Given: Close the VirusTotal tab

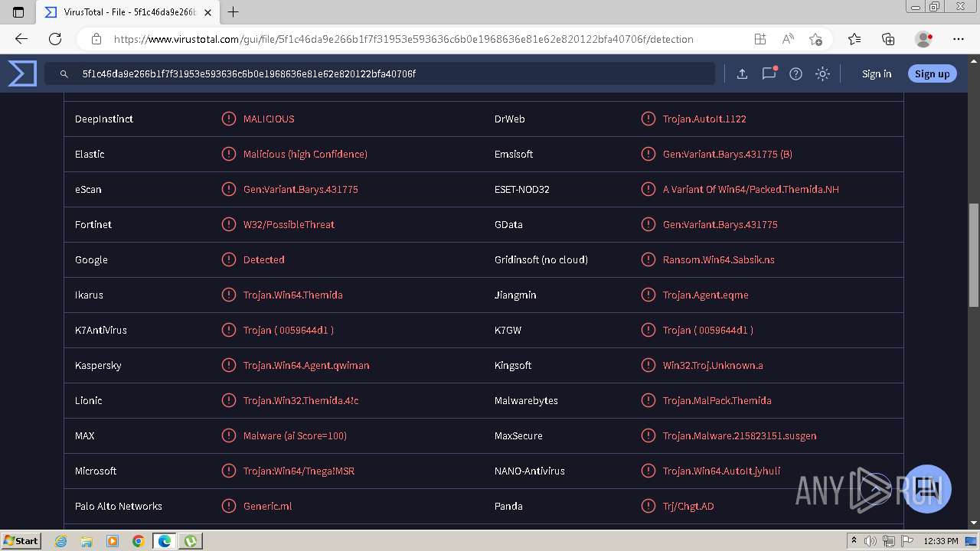Looking at the screenshot, I should click(x=207, y=12).
